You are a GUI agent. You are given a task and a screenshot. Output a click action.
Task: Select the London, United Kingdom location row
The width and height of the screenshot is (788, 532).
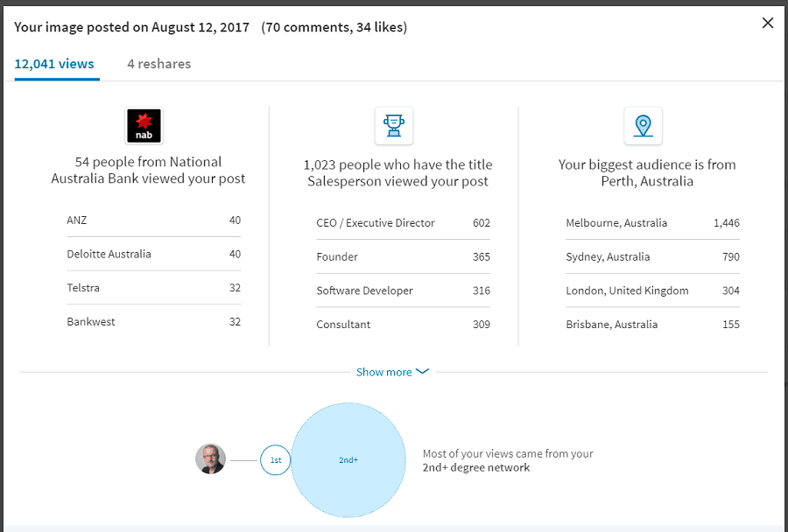(x=652, y=290)
